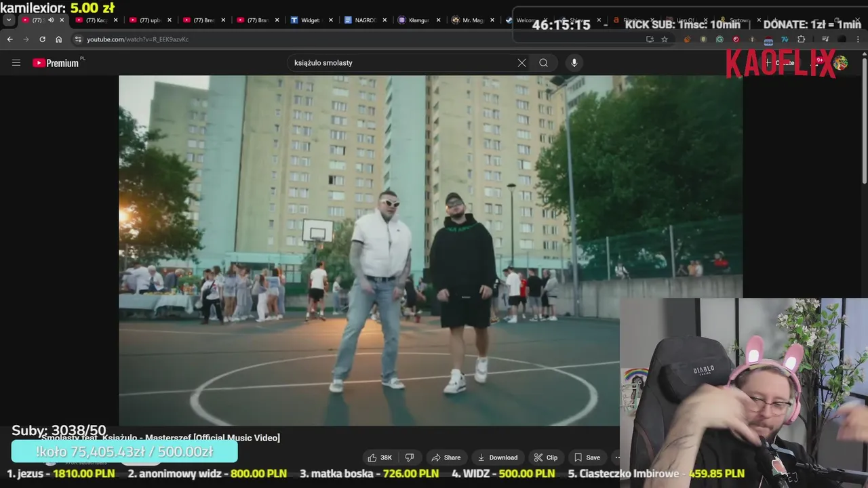Close the NAGROD tab
Viewport: 868px width, 488px height.
coord(385,20)
